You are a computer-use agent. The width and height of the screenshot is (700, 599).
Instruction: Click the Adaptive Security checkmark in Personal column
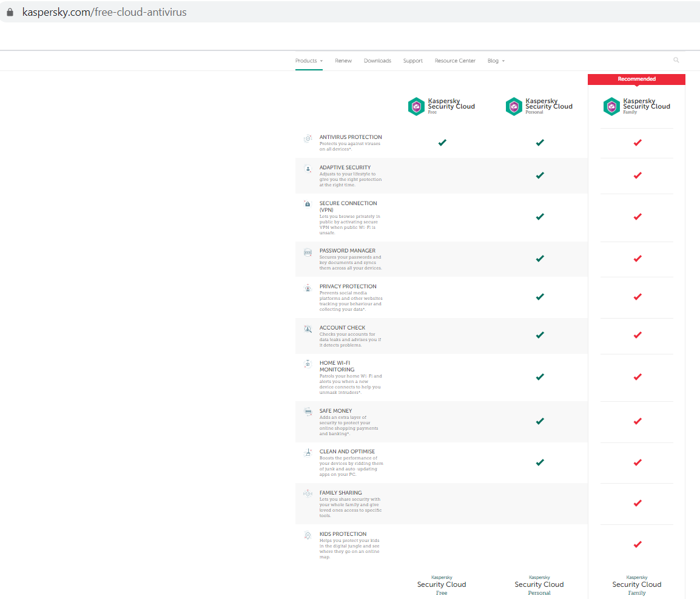(x=540, y=175)
